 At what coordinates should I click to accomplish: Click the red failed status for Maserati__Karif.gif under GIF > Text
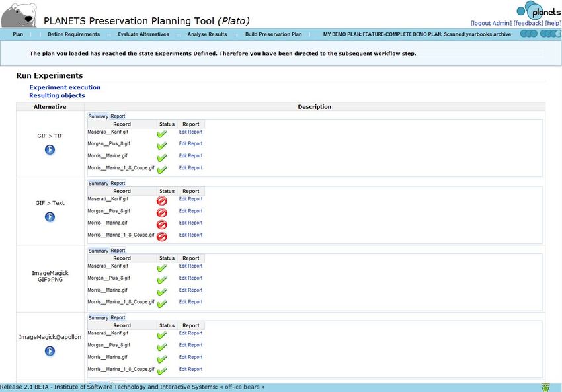161,201
